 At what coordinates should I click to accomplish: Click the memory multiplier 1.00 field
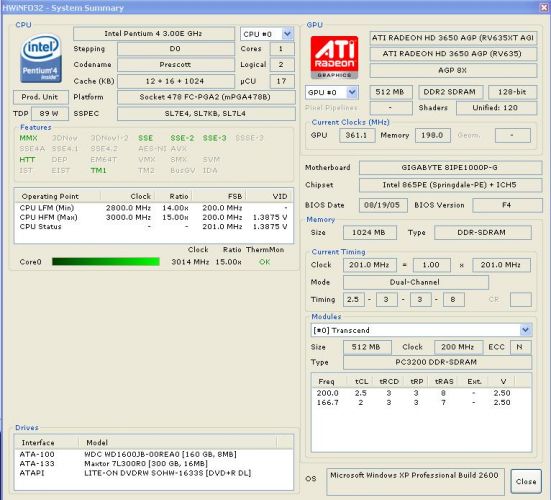[432, 265]
